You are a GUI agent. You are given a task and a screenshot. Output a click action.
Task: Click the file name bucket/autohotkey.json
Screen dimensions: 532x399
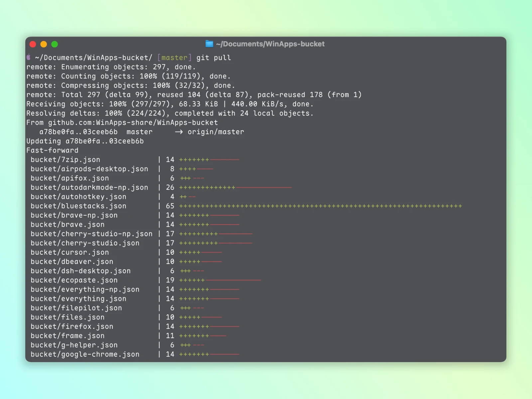click(x=78, y=197)
